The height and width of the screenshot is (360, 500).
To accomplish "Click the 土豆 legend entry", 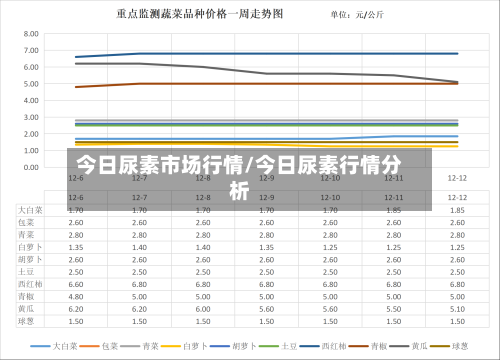I will point(278,346).
